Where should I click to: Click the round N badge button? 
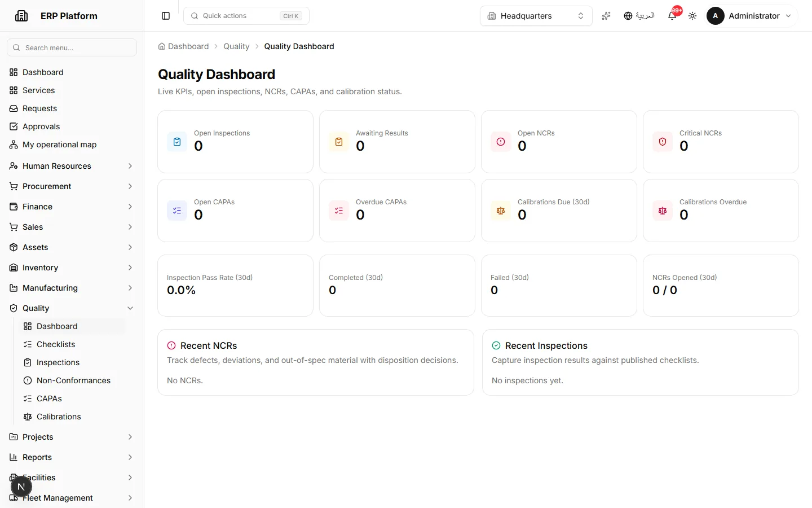click(21, 487)
